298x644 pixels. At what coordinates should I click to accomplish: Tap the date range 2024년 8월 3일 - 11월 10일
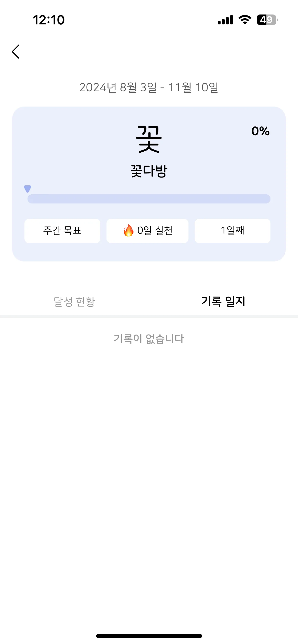149,87
